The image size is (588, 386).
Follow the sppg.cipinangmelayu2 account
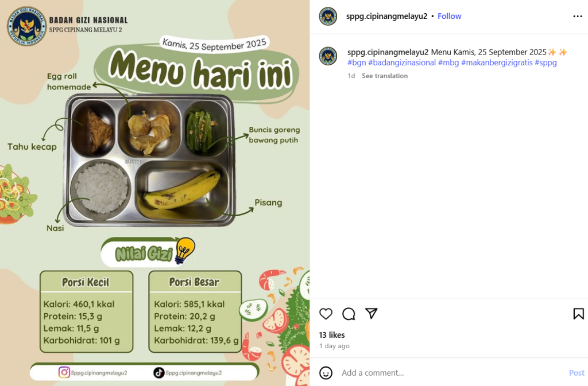(x=449, y=16)
